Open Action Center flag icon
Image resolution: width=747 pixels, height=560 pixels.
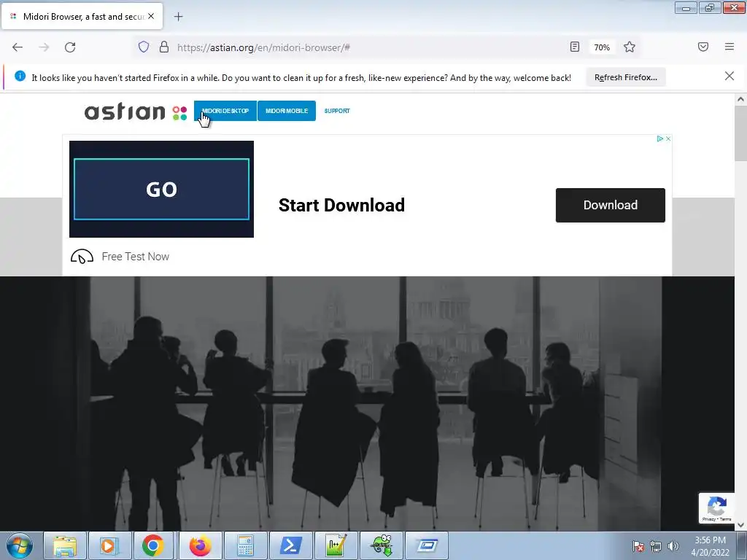(x=638, y=546)
